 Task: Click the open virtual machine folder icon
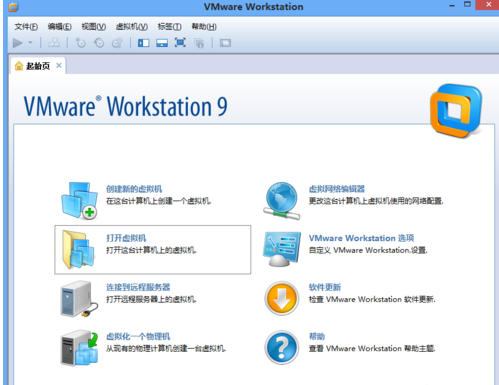[x=78, y=250]
